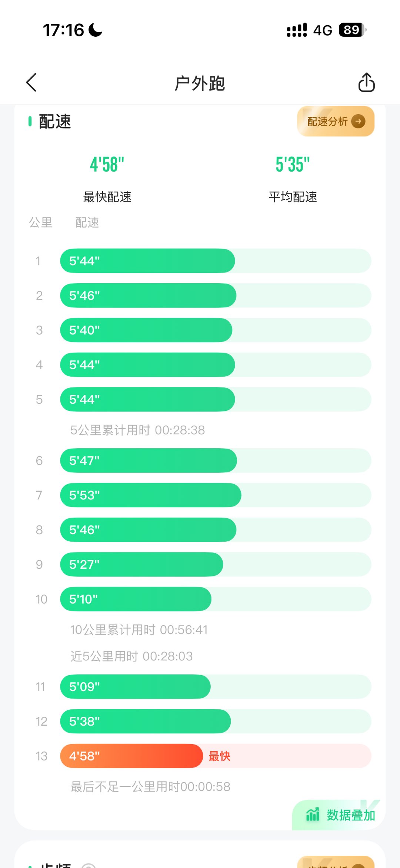
Task: Tap the cellular signal bars icon
Action: (x=297, y=30)
